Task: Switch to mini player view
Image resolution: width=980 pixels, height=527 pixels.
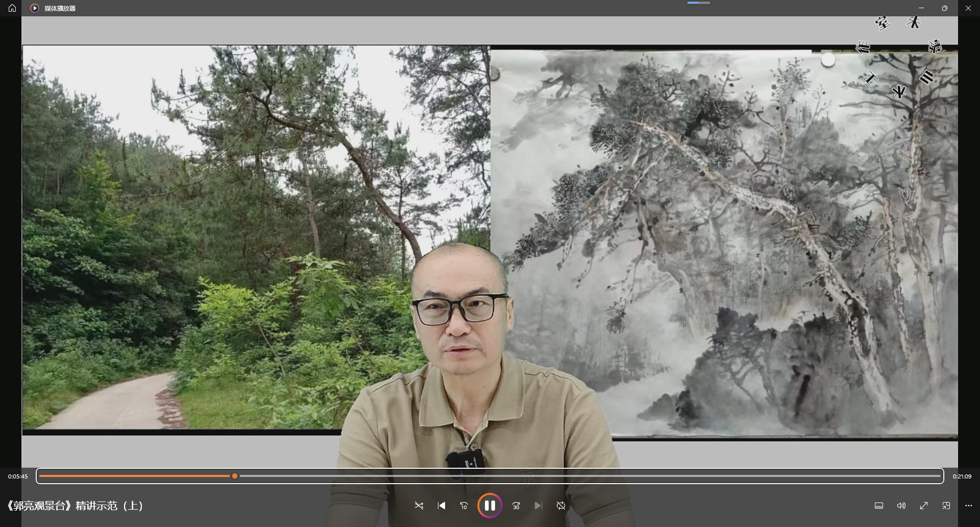Action: (x=946, y=506)
